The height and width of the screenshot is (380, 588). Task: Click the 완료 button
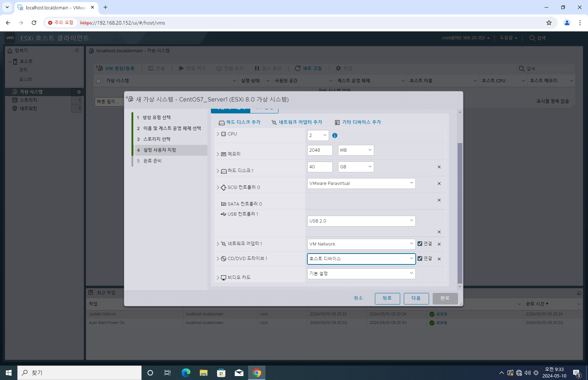point(445,298)
